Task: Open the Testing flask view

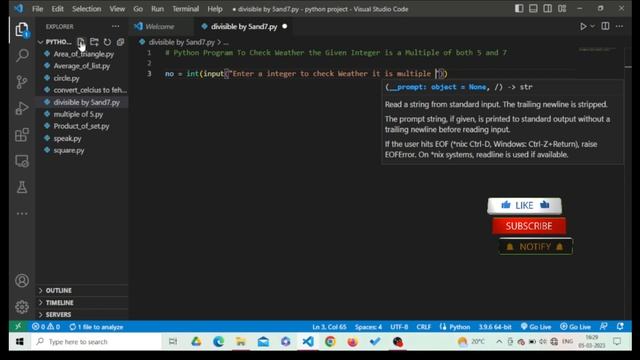Action: coord(22,187)
